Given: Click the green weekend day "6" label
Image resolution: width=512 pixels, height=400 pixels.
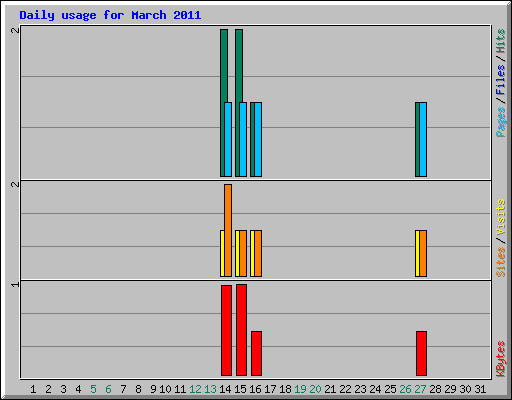Looking at the screenshot, I should 108,389.
